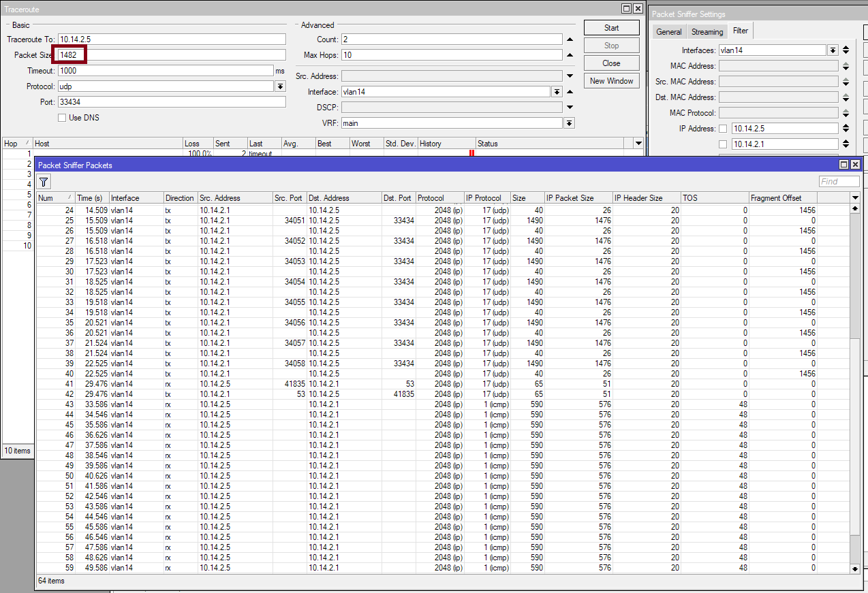Expand the Src. Address field arrow
Screen dimensions: 868x593
[570, 76]
